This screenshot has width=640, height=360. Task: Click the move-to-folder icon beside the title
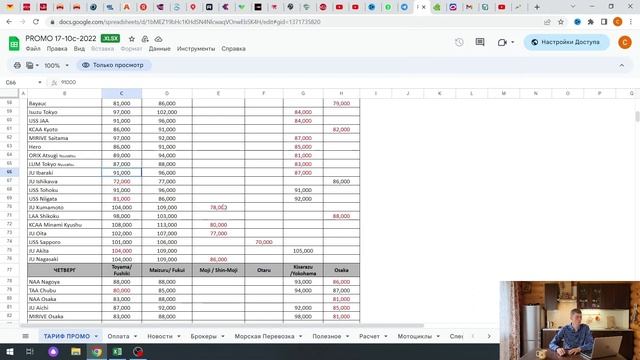pyautogui.click(x=145, y=39)
